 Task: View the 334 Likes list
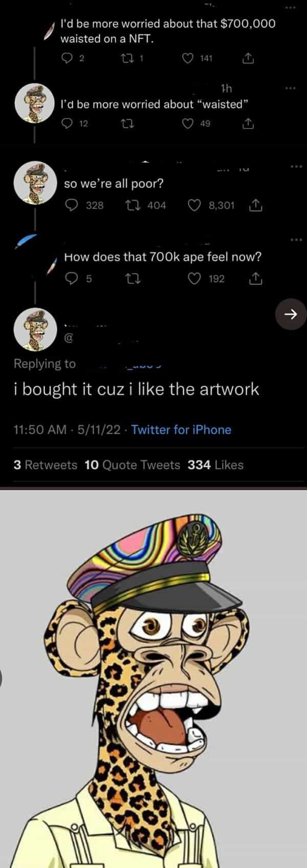[215, 465]
